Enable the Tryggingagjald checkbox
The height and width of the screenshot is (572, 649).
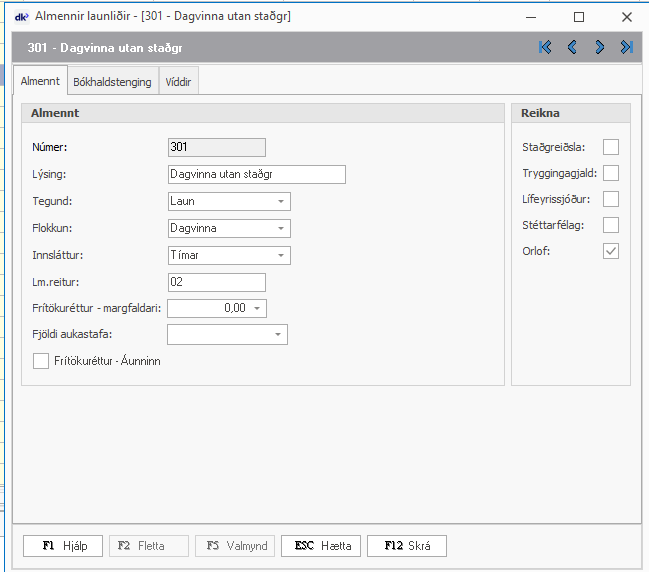(610, 173)
